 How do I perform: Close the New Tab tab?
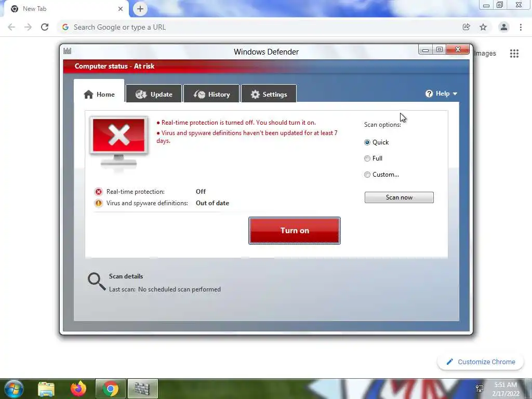[121, 9]
